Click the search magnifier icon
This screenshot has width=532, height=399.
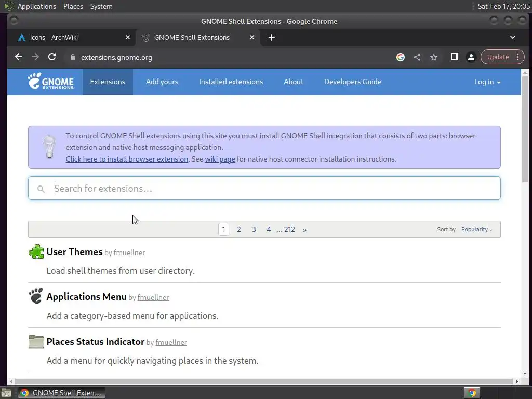[41, 189]
